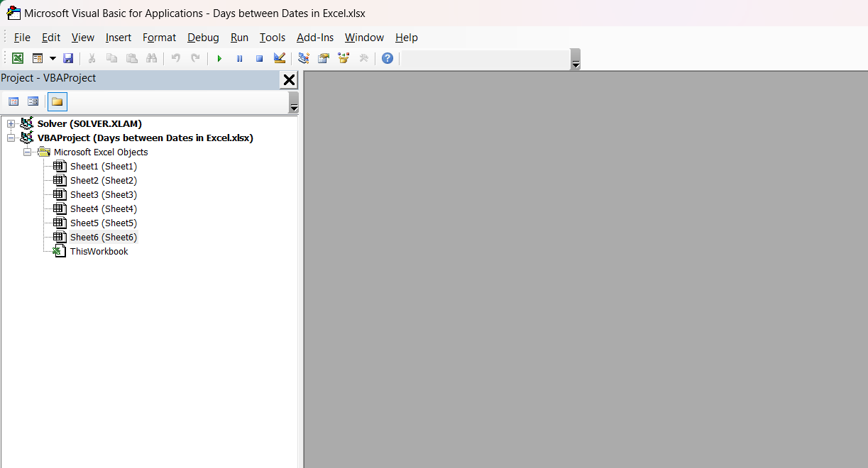
Task: Open the Help menu
Action: 407,38
